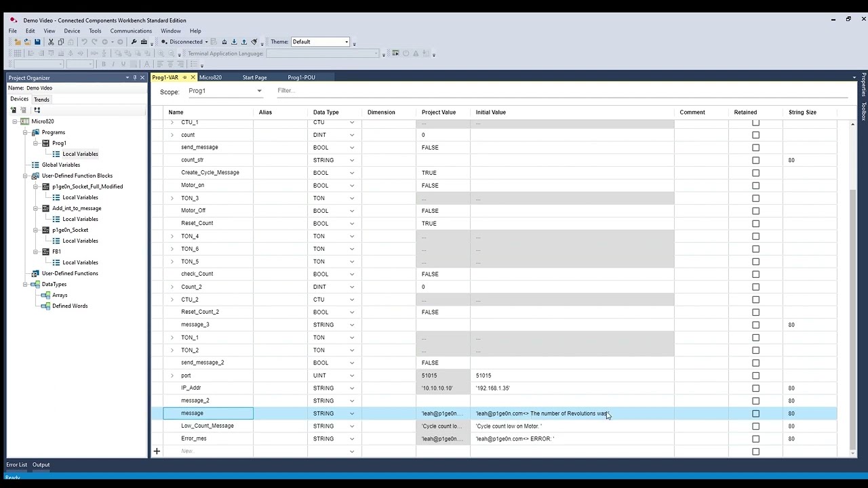Open the Communications menu
The height and width of the screenshot is (488, 868).
pyautogui.click(x=131, y=30)
